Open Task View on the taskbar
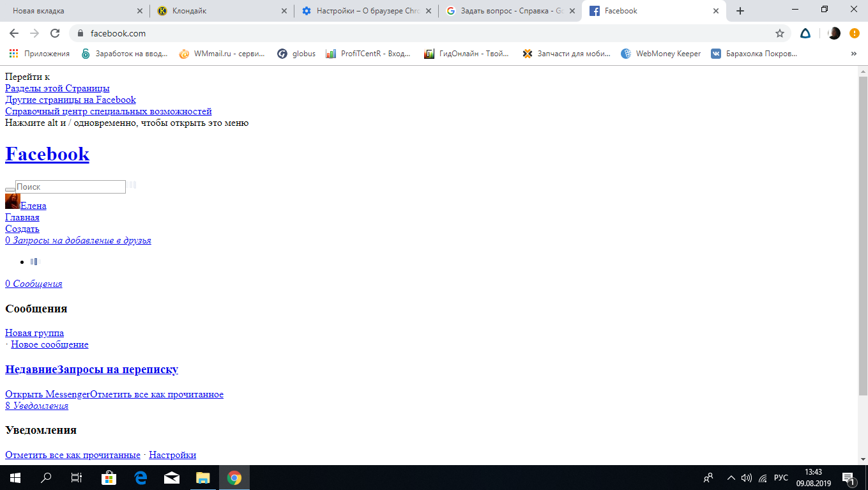This screenshot has width=868, height=490. click(x=77, y=477)
